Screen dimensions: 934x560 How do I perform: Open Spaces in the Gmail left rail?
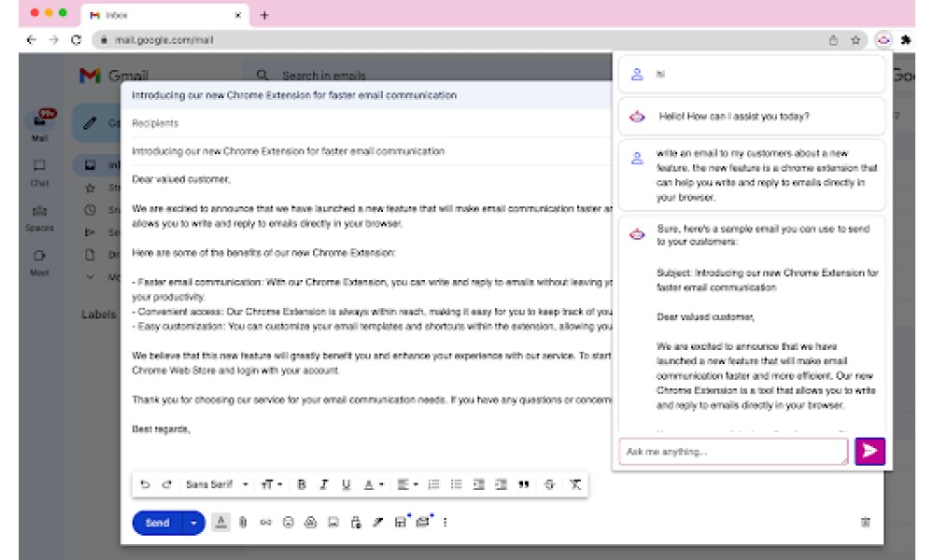tap(40, 217)
